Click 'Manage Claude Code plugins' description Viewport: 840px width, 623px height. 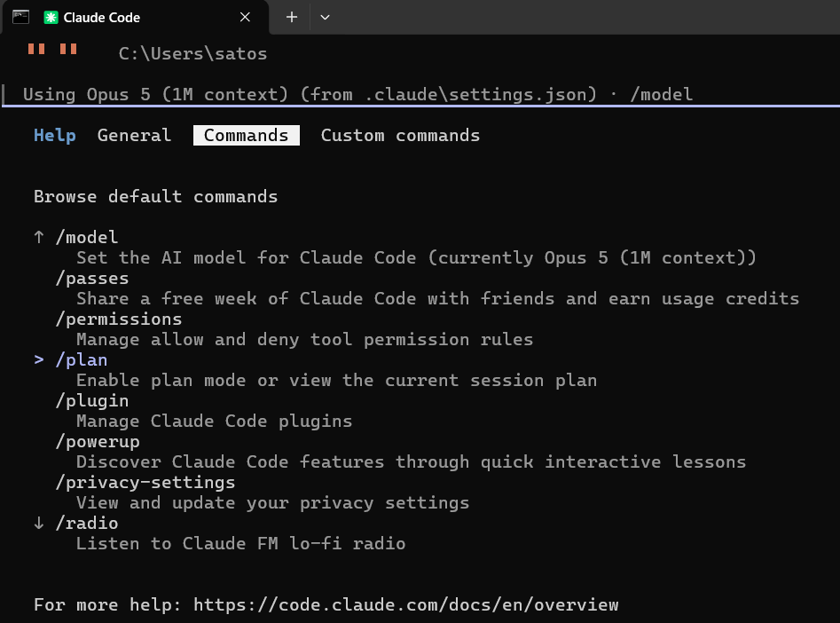(x=215, y=421)
